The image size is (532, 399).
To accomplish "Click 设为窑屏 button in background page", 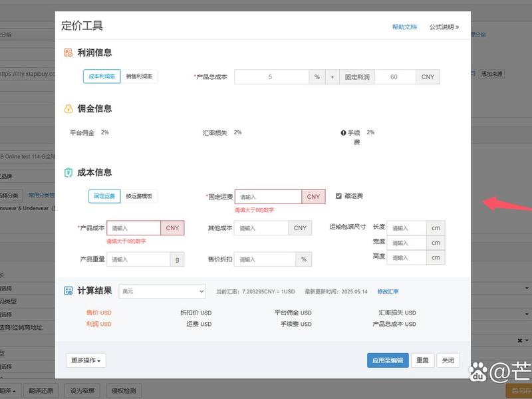I will click(x=82, y=391).
